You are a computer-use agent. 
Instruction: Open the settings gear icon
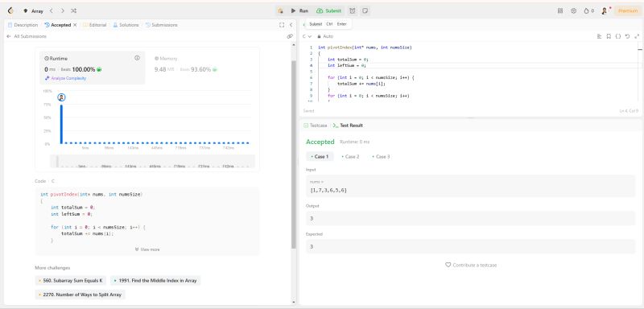[574, 11]
